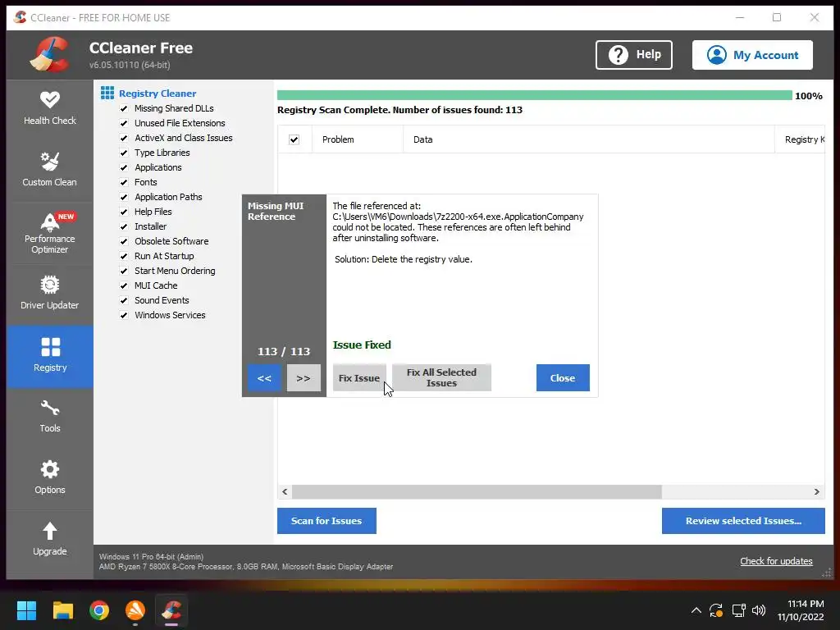Click the Registry Cleaner grid icon
840x630 pixels.
[x=107, y=94]
